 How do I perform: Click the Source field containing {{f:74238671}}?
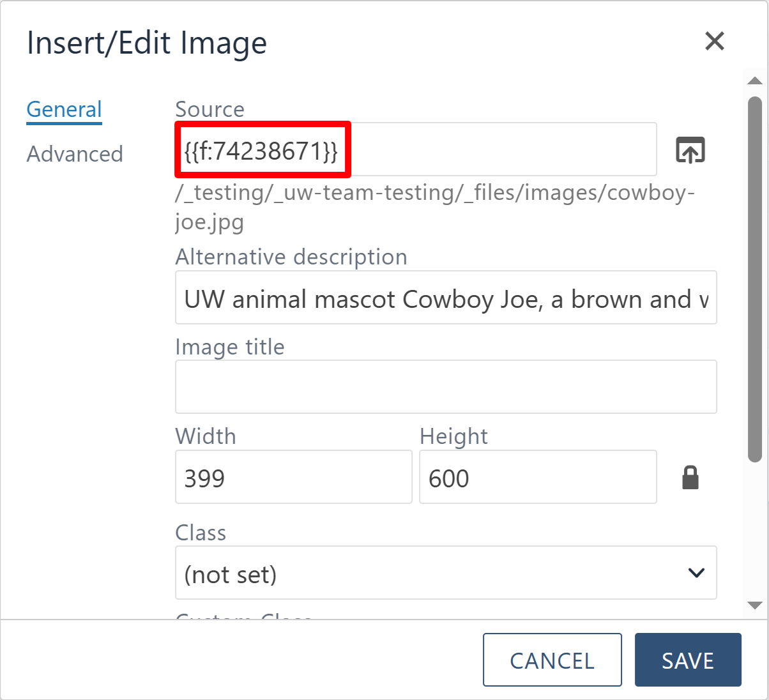point(415,149)
